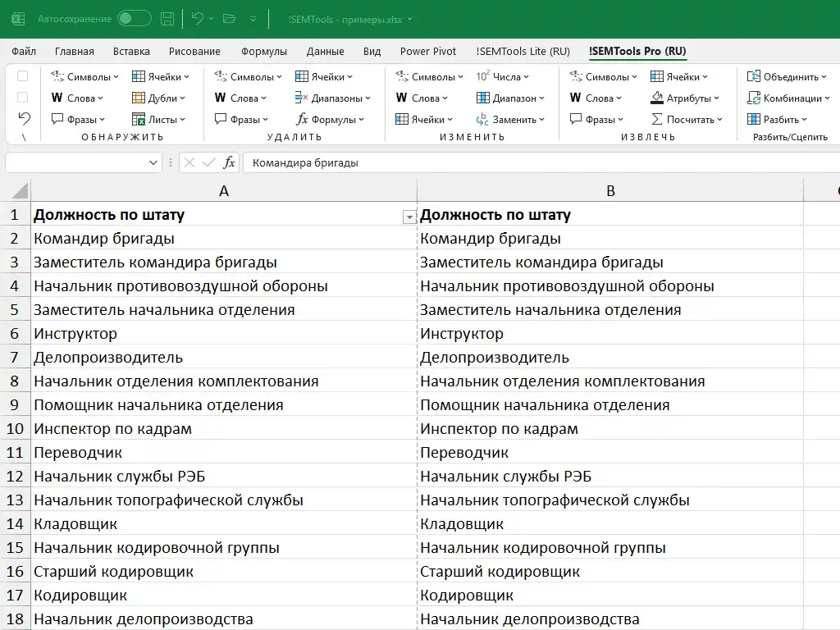
Task: Switch to the Главная tab
Action: (75, 52)
